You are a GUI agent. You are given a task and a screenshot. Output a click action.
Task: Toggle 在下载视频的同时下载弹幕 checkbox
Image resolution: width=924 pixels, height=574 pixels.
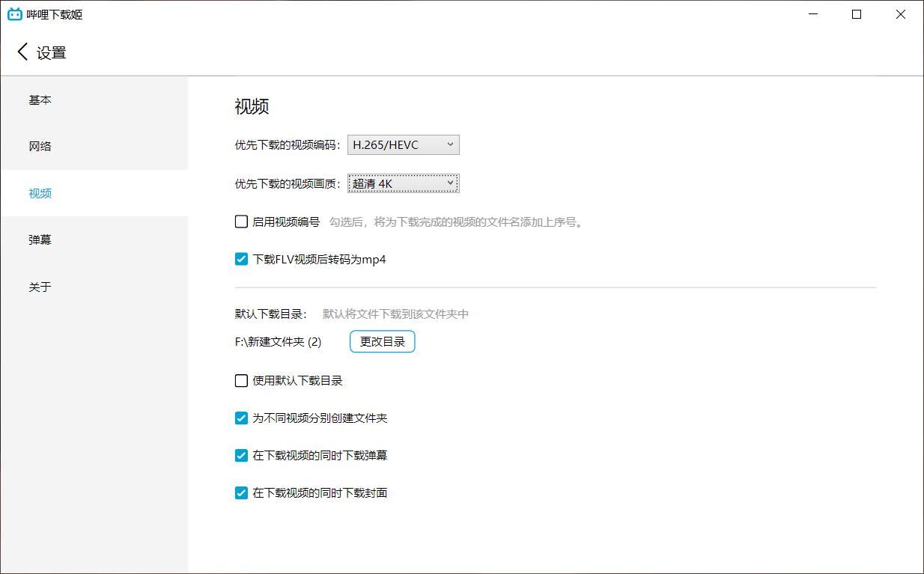pos(241,455)
